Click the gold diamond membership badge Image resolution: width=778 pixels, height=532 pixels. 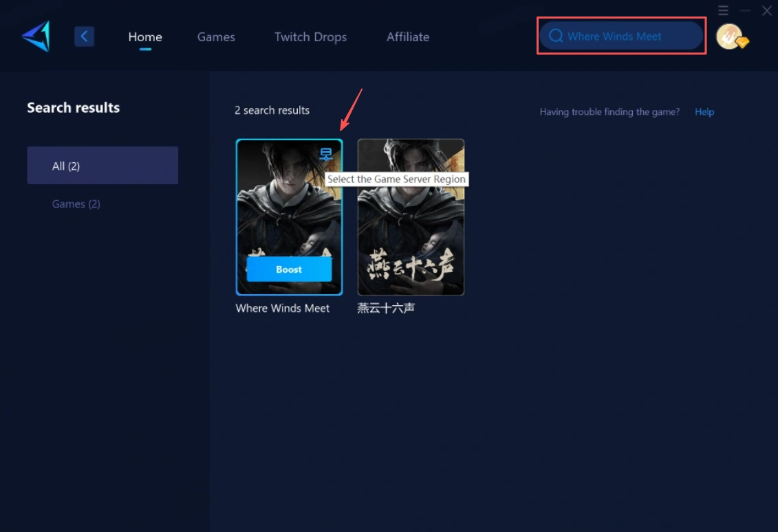coord(742,43)
